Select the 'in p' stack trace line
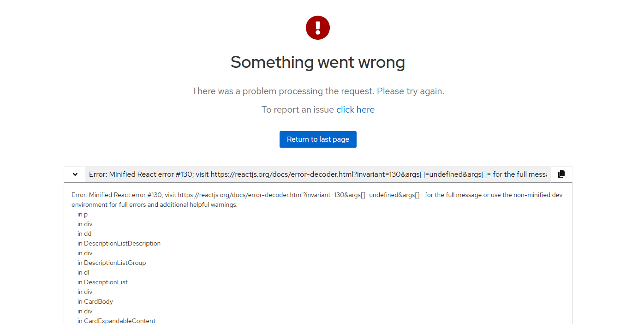Image resolution: width=644 pixels, height=324 pixels. pyautogui.click(x=83, y=214)
